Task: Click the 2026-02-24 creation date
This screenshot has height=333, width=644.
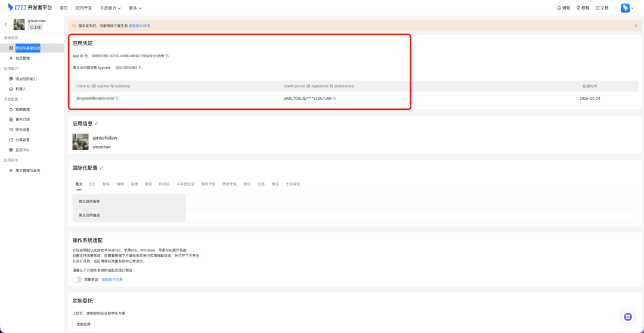Action: pos(590,98)
